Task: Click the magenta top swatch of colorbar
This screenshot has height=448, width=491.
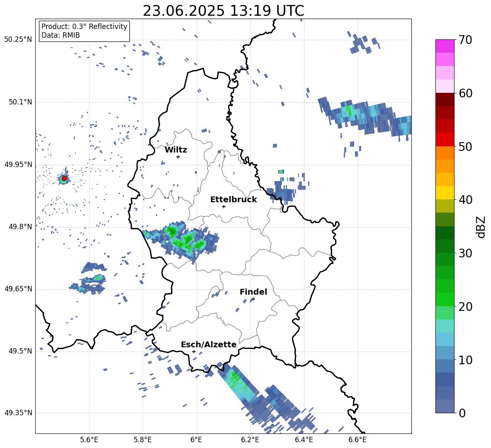Action: (x=445, y=46)
